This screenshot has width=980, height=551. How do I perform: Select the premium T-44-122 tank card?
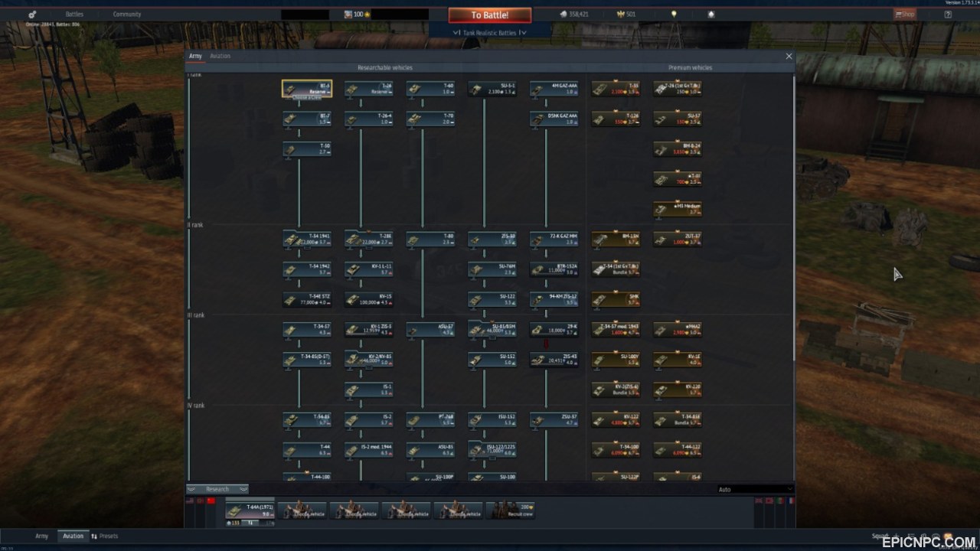pyautogui.click(x=678, y=449)
